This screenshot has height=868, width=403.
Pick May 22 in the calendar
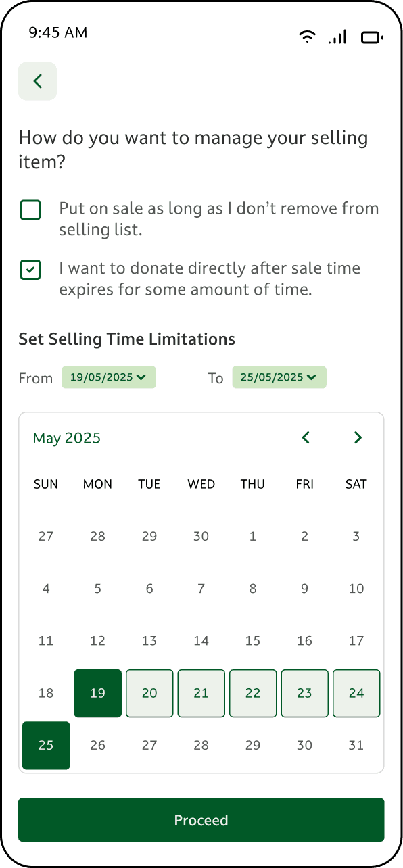click(253, 693)
